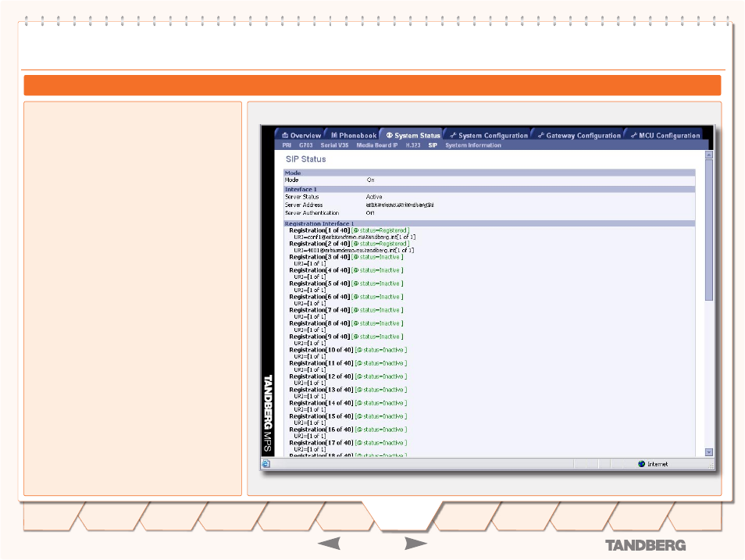Click status icon of Registration[9 of 40]
Image resolution: width=745 pixels, height=560 pixels.
356,337
